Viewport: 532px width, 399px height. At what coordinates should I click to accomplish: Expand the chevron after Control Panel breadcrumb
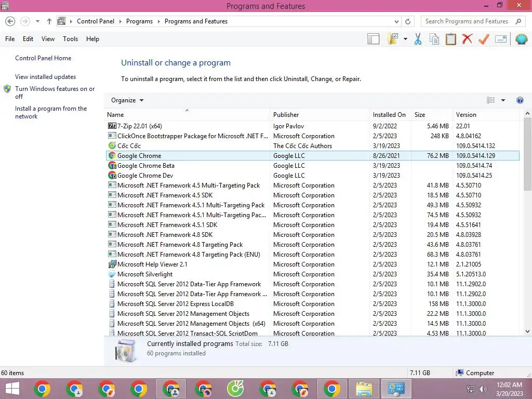[x=120, y=21]
